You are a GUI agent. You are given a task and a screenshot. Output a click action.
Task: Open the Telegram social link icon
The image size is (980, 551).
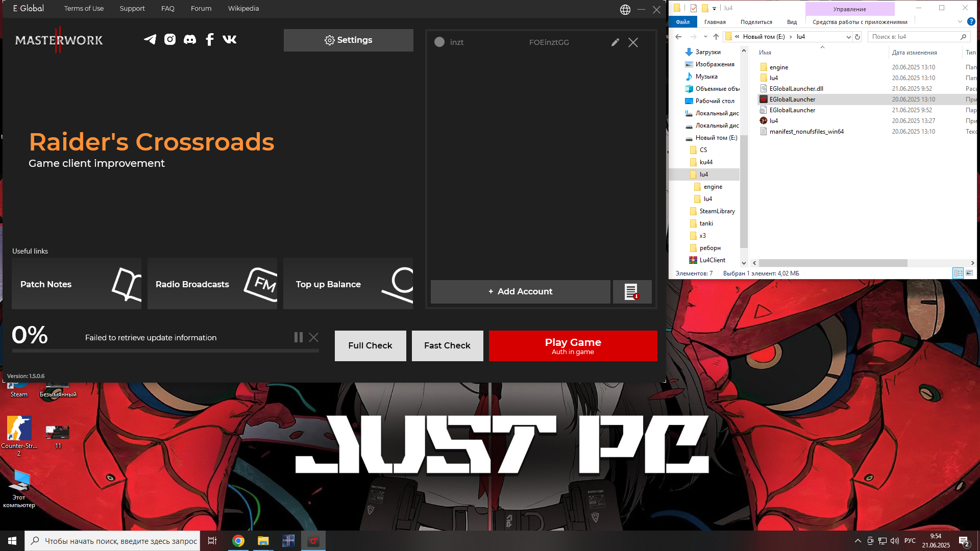click(150, 39)
